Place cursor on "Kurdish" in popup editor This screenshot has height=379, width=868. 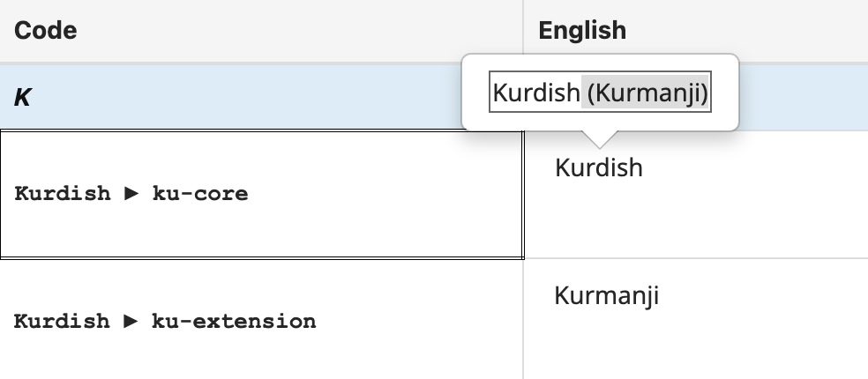click(x=535, y=93)
